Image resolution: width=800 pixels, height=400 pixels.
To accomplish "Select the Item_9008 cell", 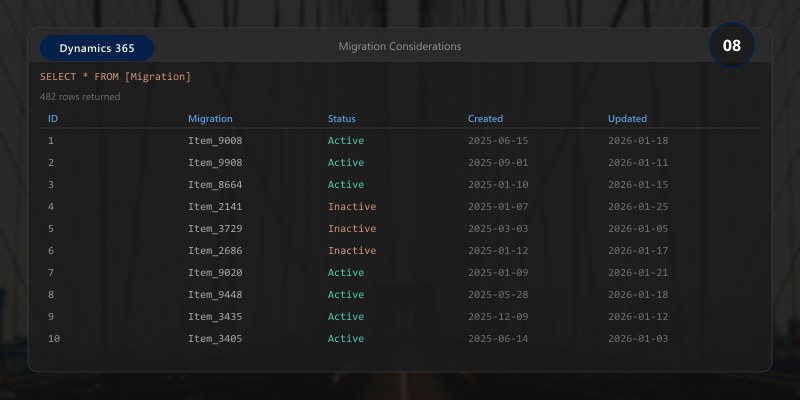I will 215,140.
